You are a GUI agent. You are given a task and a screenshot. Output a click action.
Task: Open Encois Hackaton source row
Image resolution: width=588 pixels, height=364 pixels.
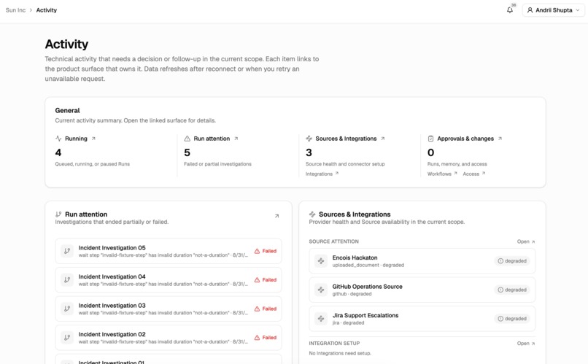click(x=422, y=261)
